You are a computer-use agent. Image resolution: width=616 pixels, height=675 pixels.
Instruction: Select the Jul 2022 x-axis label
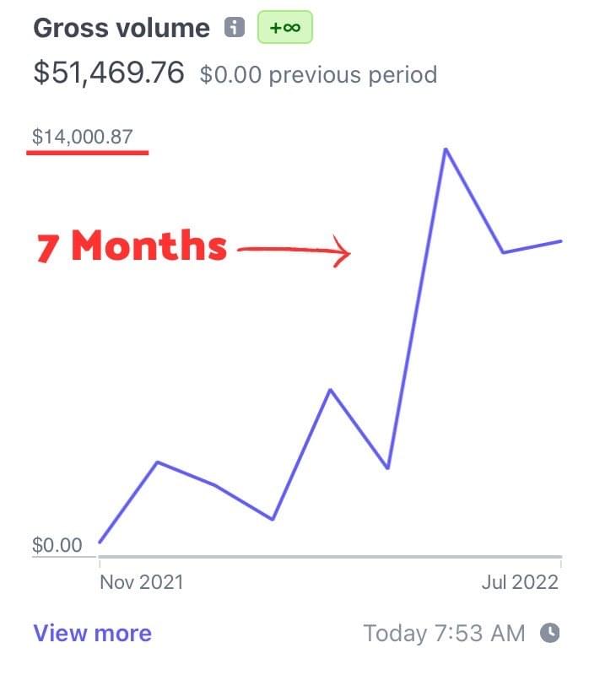coord(518,581)
